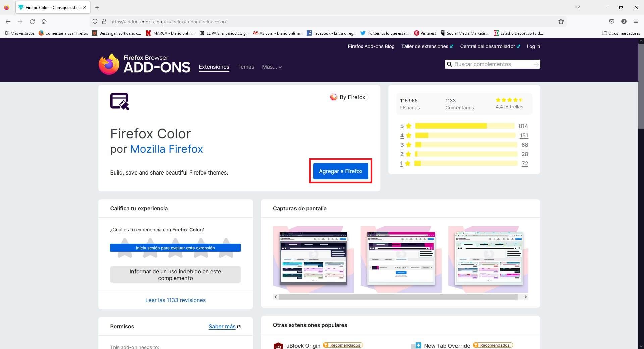This screenshot has height=349, width=644.
Task: Open the first screenshot thumbnail
Action: (x=313, y=259)
